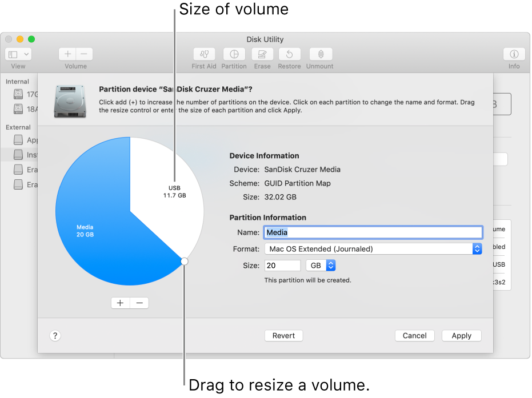
Task: Select the second internal disk 18A
Action: coord(26,109)
